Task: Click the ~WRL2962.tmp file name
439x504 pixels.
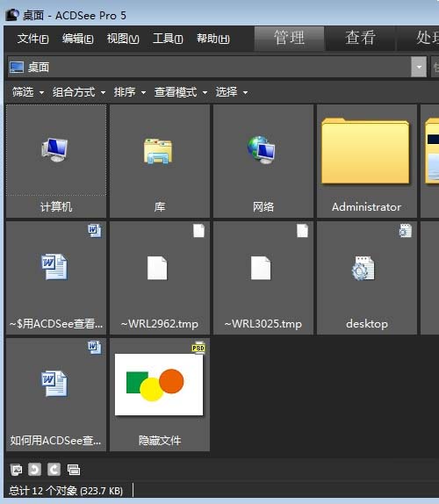Action: [x=160, y=324]
